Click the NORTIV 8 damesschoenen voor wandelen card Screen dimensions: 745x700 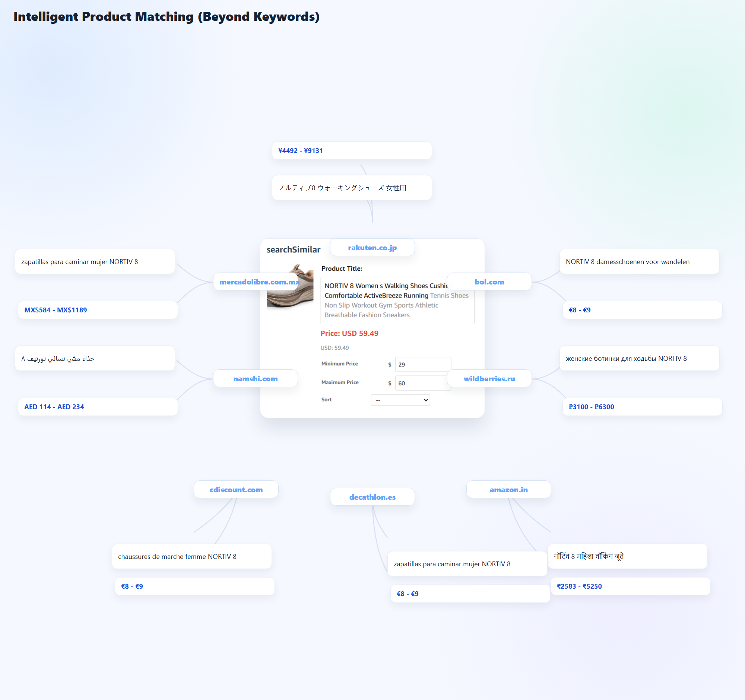pyautogui.click(x=639, y=261)
